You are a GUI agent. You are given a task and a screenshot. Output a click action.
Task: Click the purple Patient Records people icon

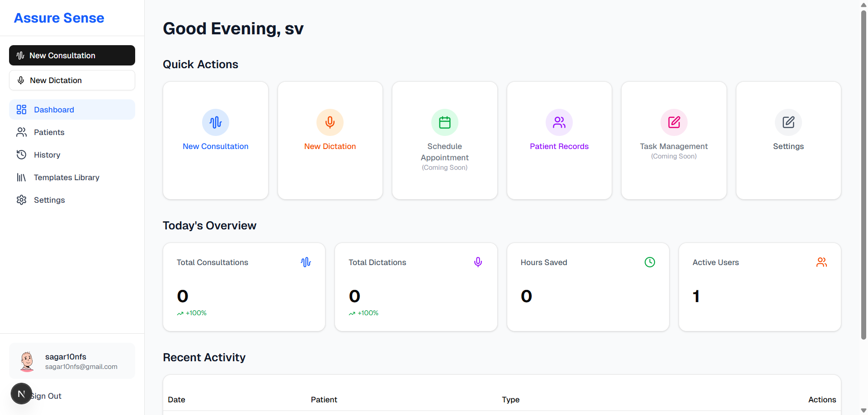pyautogui.click(x=559, y=122)
